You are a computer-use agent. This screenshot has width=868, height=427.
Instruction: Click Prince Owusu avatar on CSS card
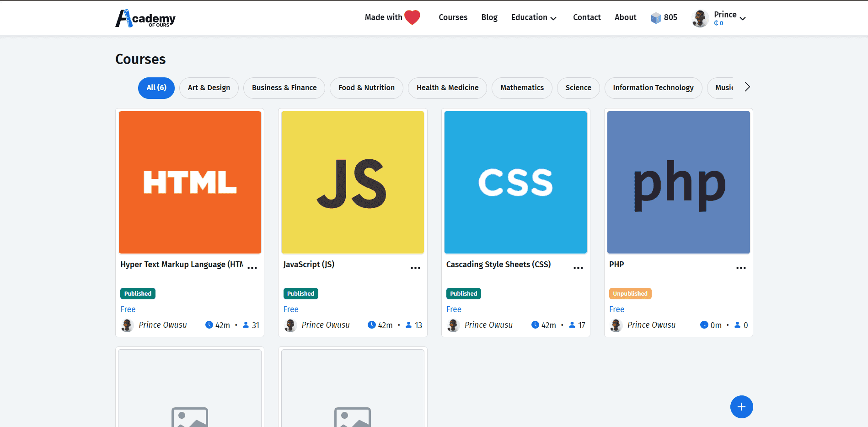[x=453, y=325]
